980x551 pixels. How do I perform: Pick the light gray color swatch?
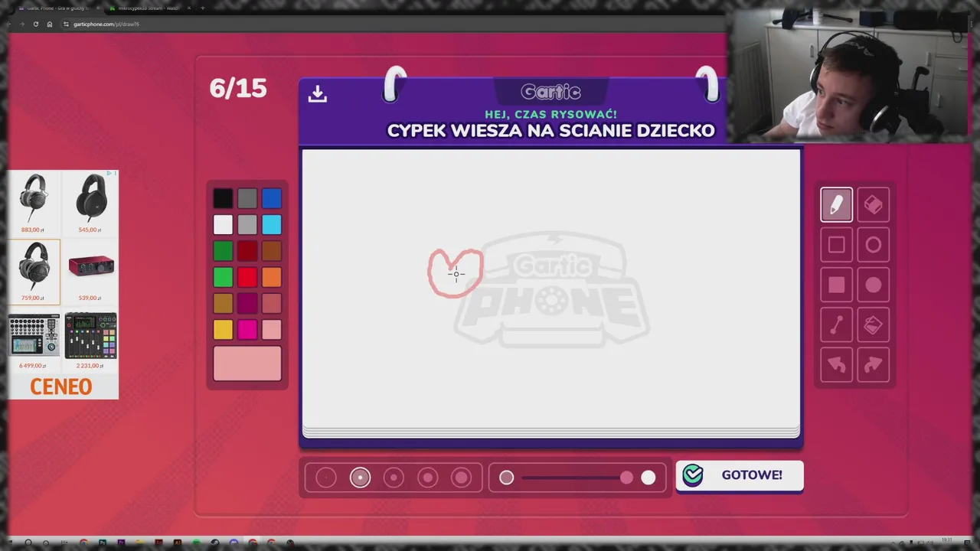[247, 225]
